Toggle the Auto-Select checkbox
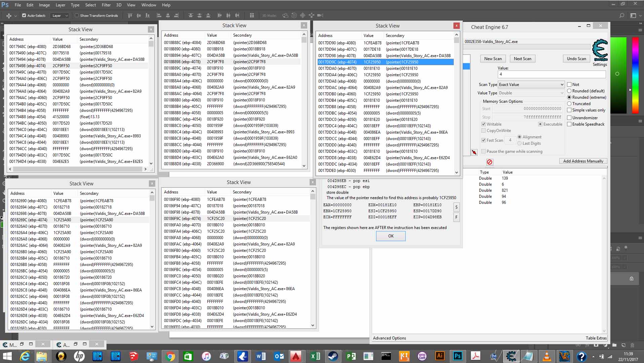Screen dimensions: 644x363 point(24,15)
